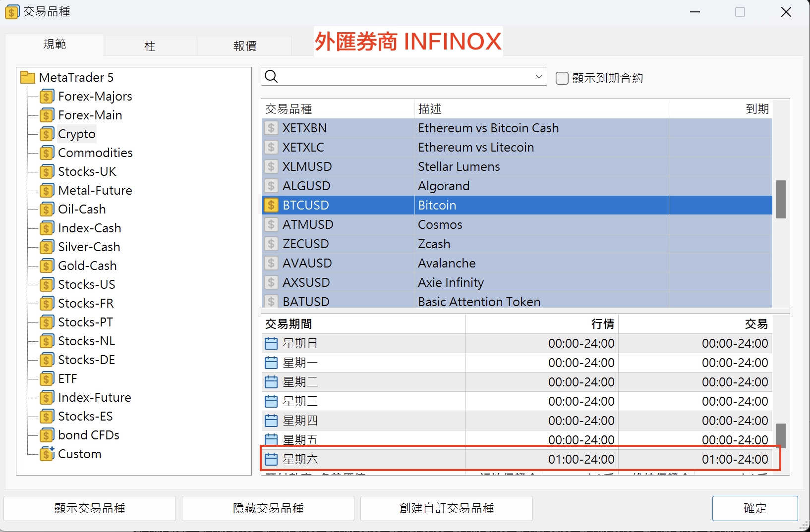Viewport: 810px width, 532px height.
Task: Click the 隱藏交易品種 button
Action: pyautogui.click(x=268, y=508)
